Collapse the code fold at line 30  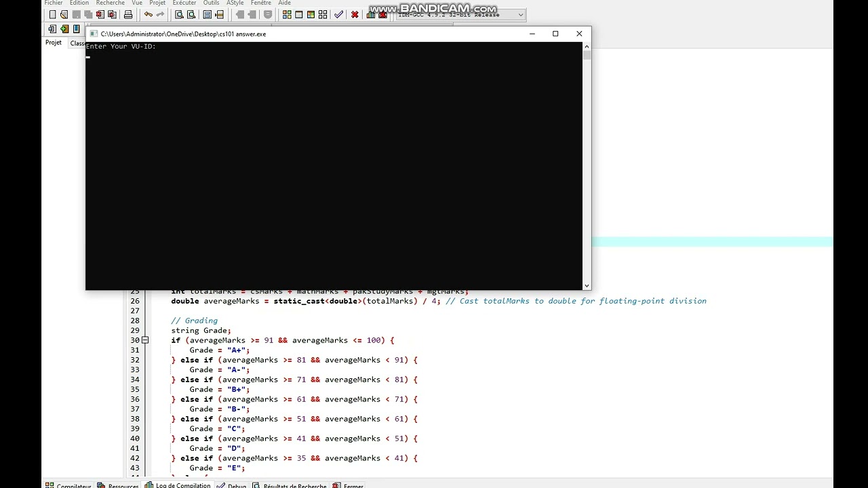pyautogui.click(x=145, y=340)
